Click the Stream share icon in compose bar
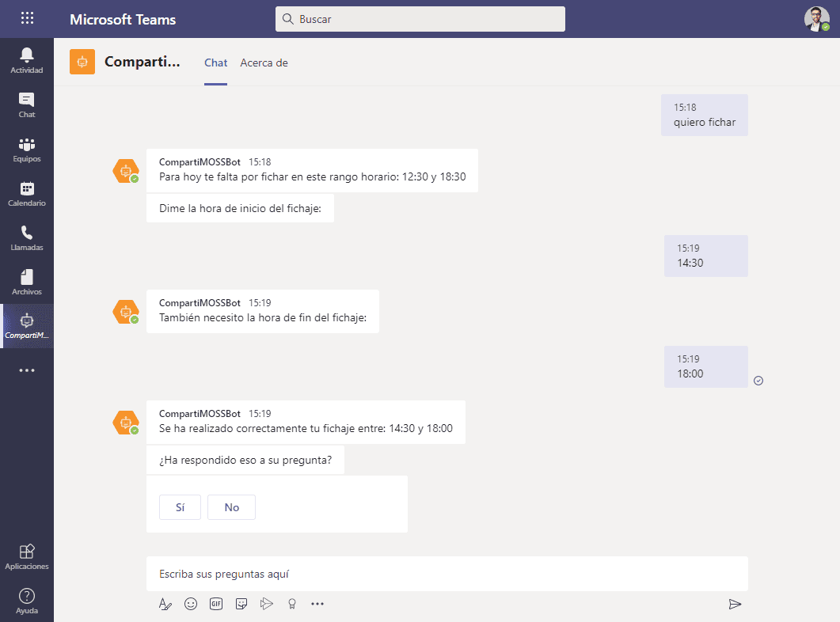This screenshot has width=840, height=622. [267, 604]
